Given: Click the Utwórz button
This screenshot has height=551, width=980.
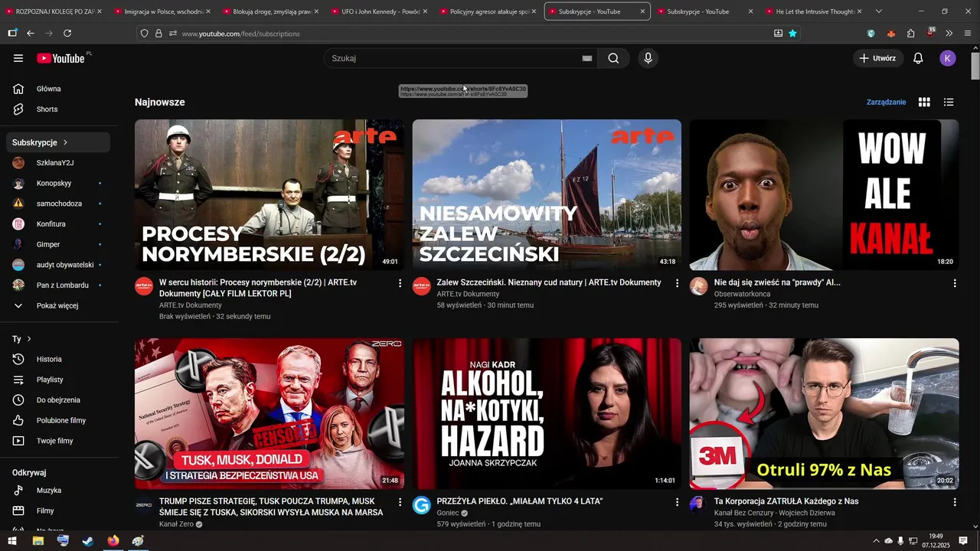Looking at the screenshot, I should 878,58.
